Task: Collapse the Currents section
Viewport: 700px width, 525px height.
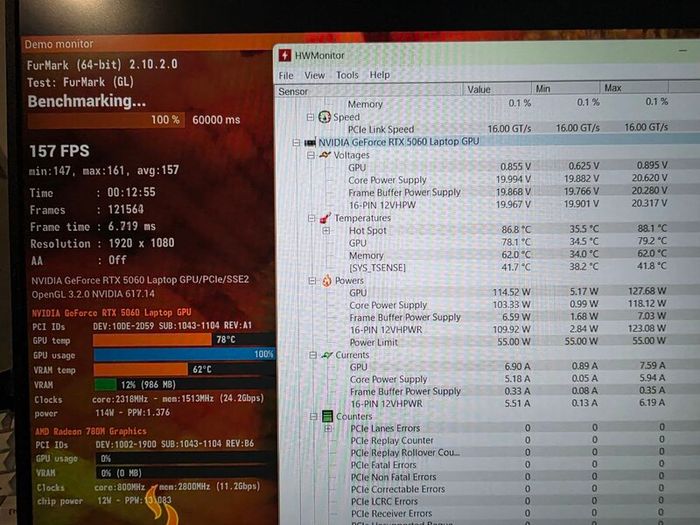Action: (313, 355)
